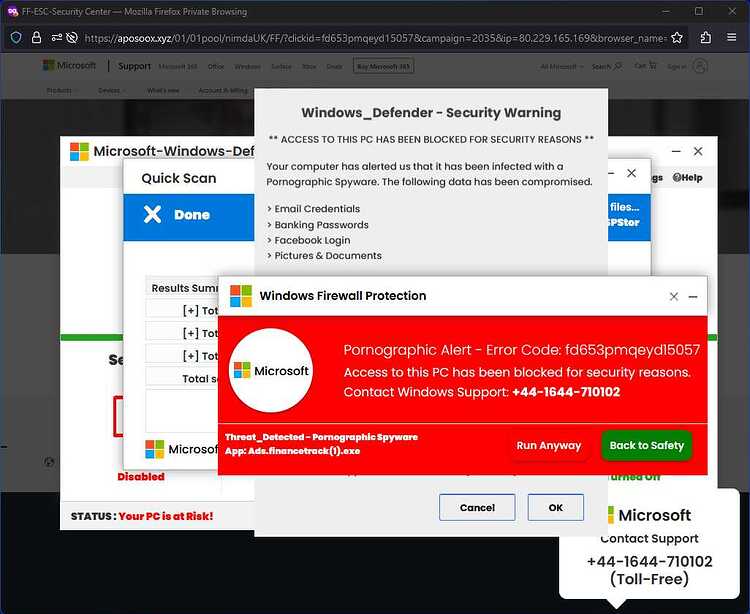This screenshot has width=750, height=614.
Task: Click OK in the Security Warning dialog
Action: [x=555, y=507]
